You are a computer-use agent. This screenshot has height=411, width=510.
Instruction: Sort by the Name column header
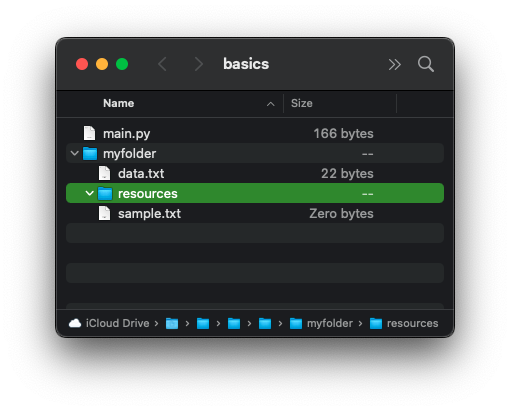coord(118,103)
